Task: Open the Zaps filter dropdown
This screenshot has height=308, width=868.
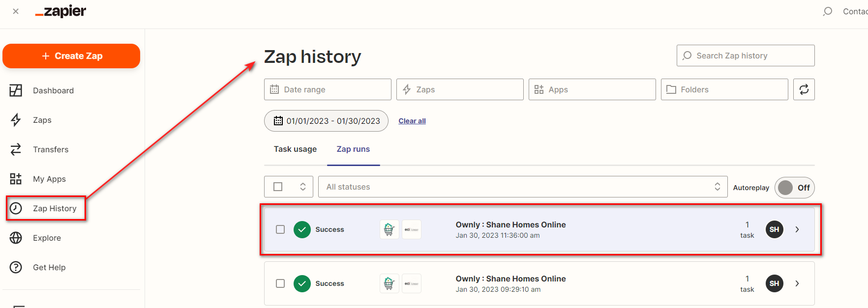Action: point(460,89)
